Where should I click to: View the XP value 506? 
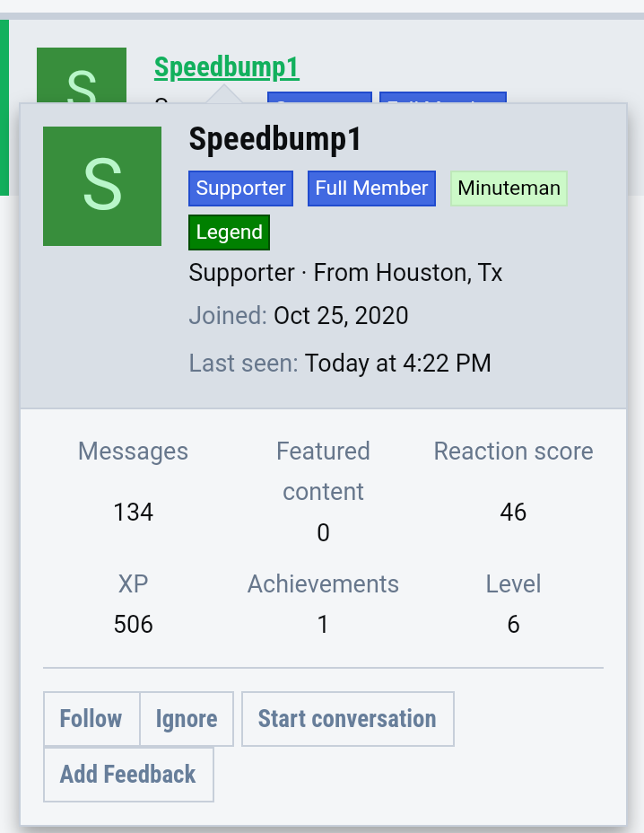pos(133,624)
